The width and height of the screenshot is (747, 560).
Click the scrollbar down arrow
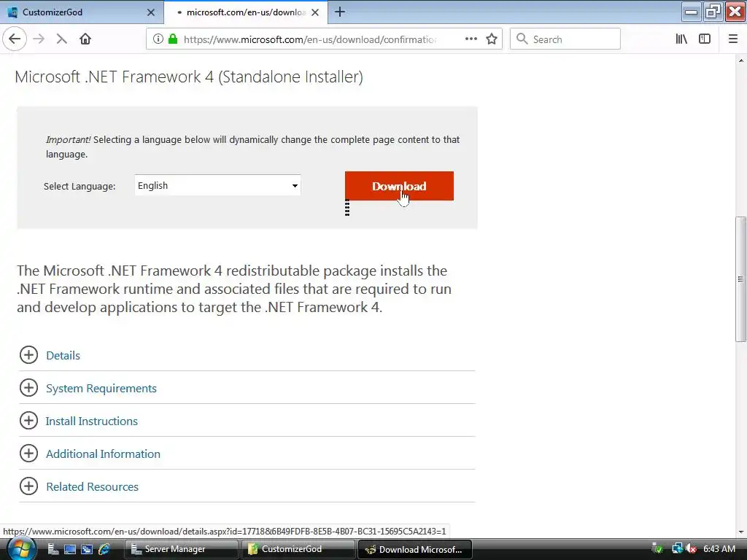tap(740, 532)
